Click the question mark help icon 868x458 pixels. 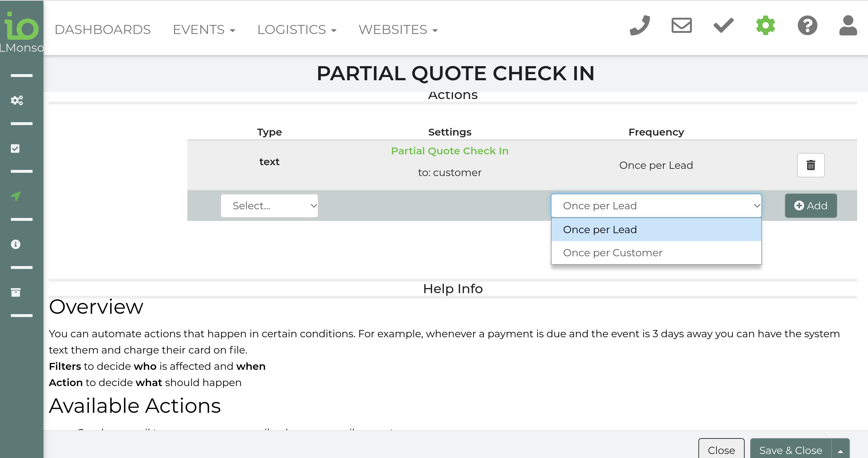click(807, 26)
